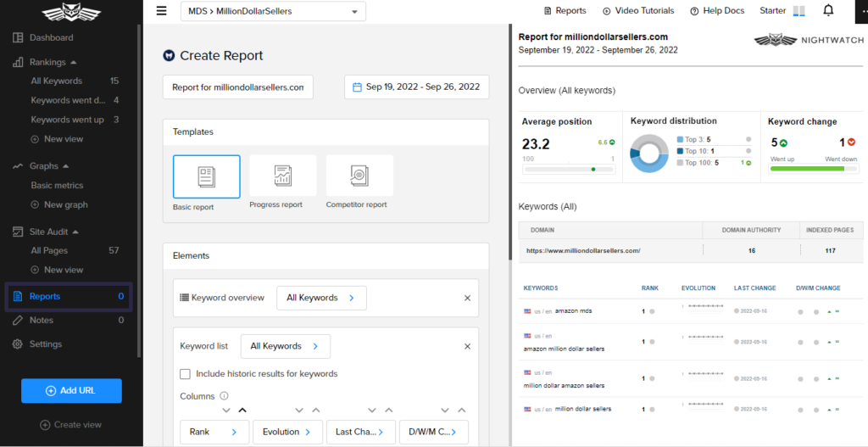Click up arrow above the Rank column
This screenshot has width=868, height=447.
(x=242, y=411)
